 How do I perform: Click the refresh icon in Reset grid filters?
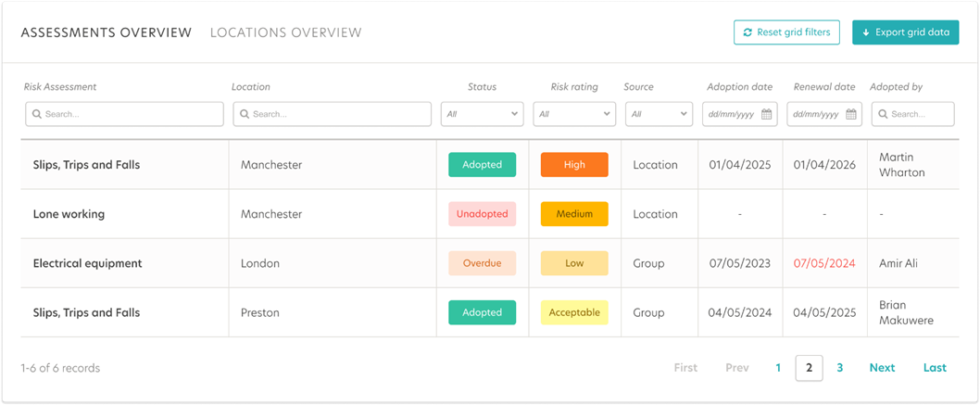point(747,32)
